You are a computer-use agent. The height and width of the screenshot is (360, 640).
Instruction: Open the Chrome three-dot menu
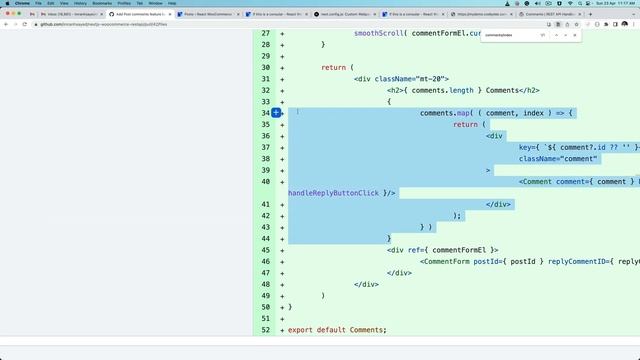[x=634, y=24]
